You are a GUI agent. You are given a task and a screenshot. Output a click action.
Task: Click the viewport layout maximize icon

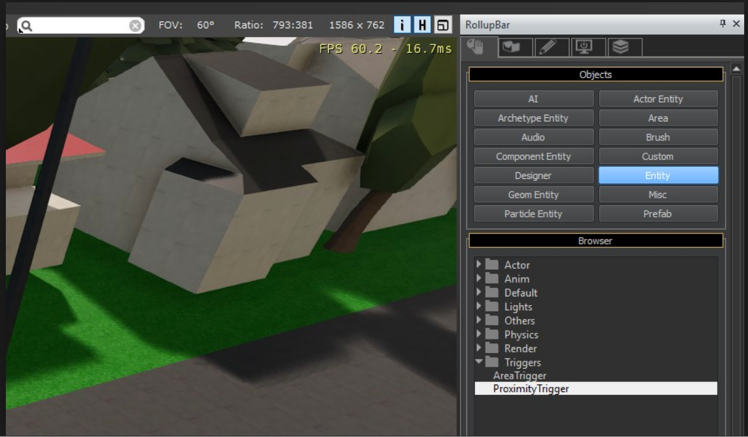click(x=443, y=25)
